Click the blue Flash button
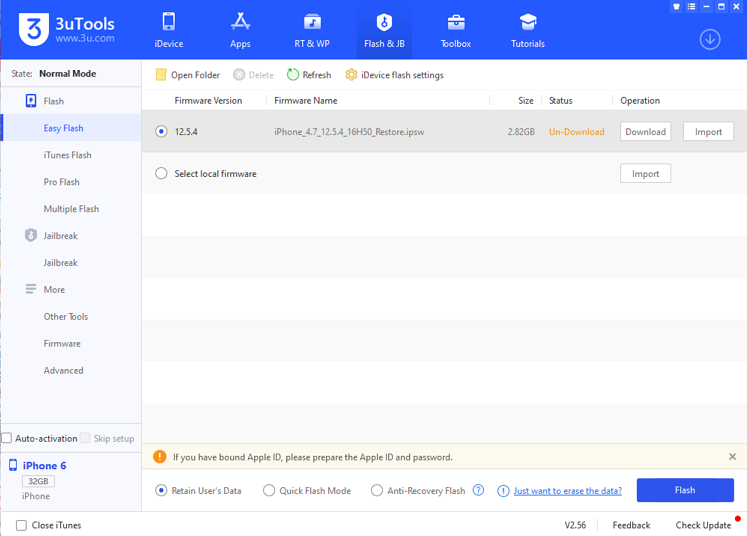 click(685, 490)
